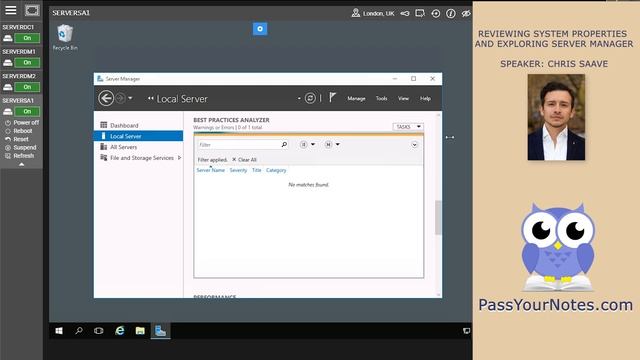This screenshot has width=640, height=360.
Task: Open the hamburger menu in lab sidebar
Action: (11, 10)
